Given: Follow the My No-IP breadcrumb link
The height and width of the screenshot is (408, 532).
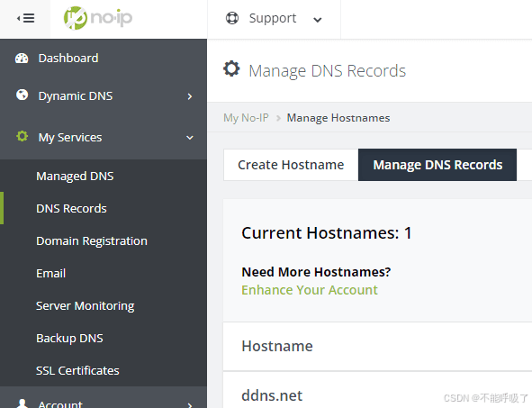Looking at the screenshot, I should [246, 118].
